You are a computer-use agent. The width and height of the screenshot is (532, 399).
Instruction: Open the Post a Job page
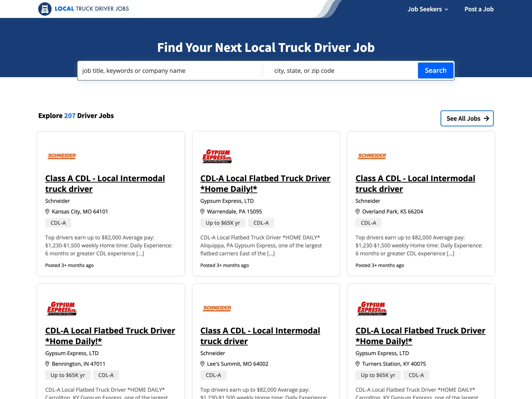pos(479,9)
